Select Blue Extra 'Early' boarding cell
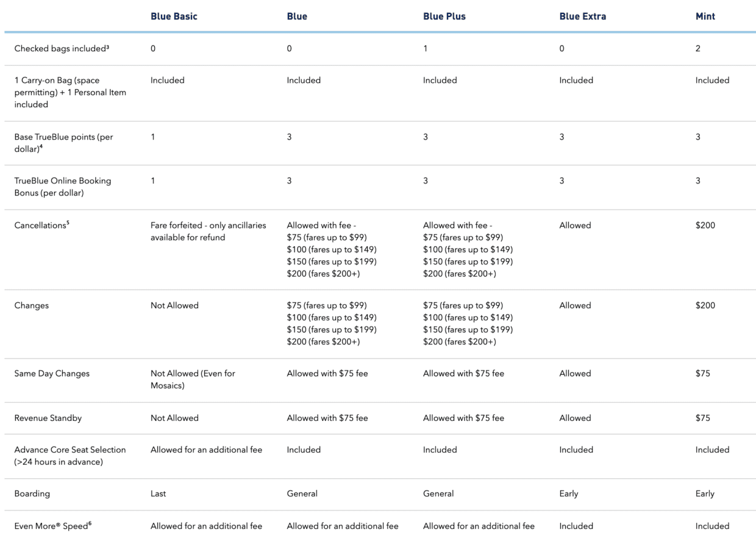This screenshot has height=538, width=756. coord(569,494)
